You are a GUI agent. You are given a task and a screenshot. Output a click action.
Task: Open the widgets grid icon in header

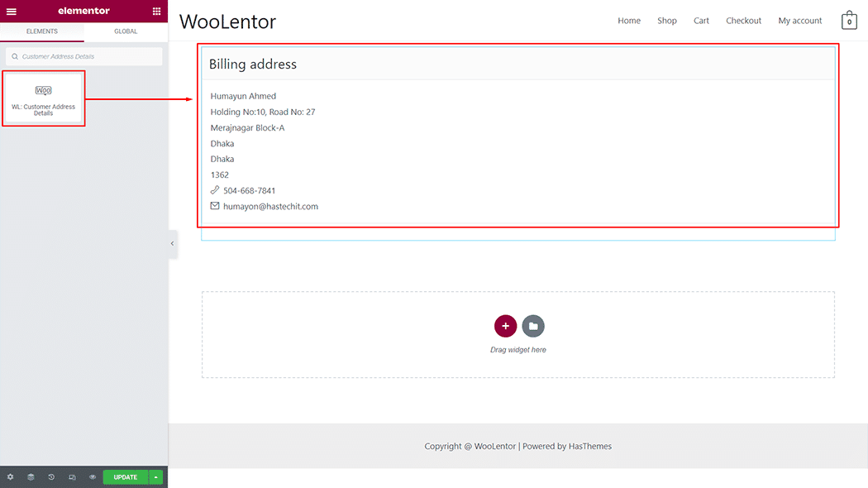(157, 11)
